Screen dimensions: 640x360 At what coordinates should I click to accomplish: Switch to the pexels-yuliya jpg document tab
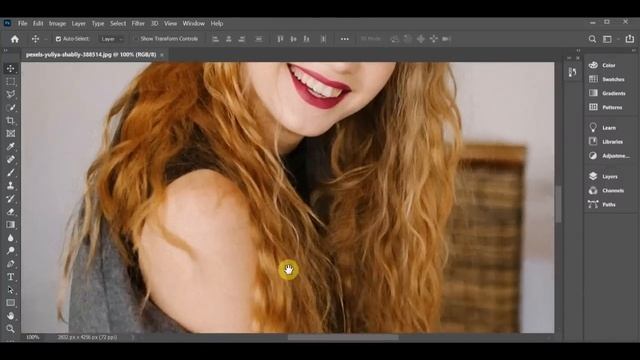91,54
